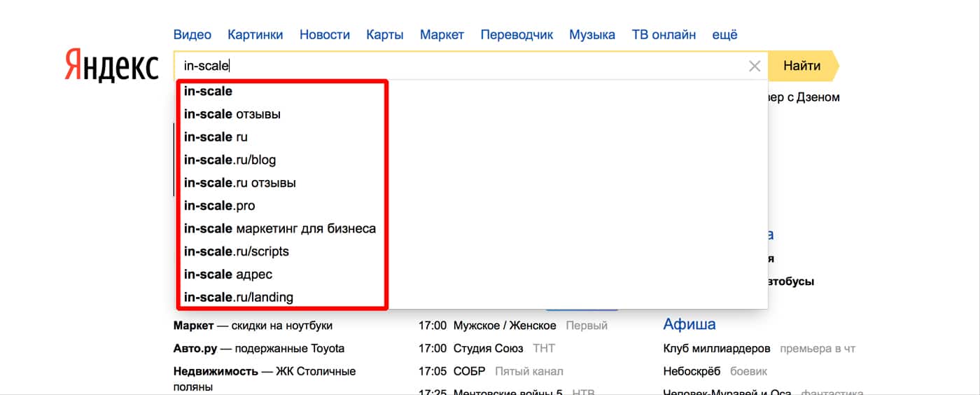Open the Картинки tab
980x395 pixels.
(255, 34)
